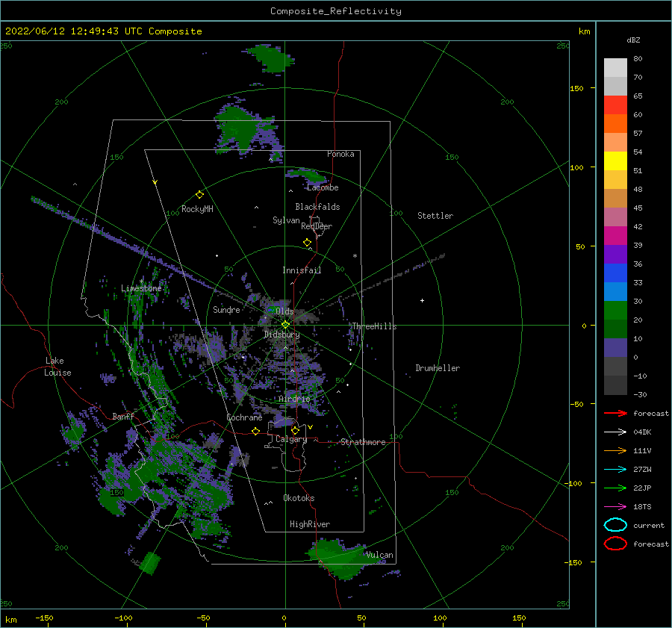The width and height of the screenshot is (672, 628).
Task: Click yellow diamond radar center near Didsbury
Action: coord(285,325)
